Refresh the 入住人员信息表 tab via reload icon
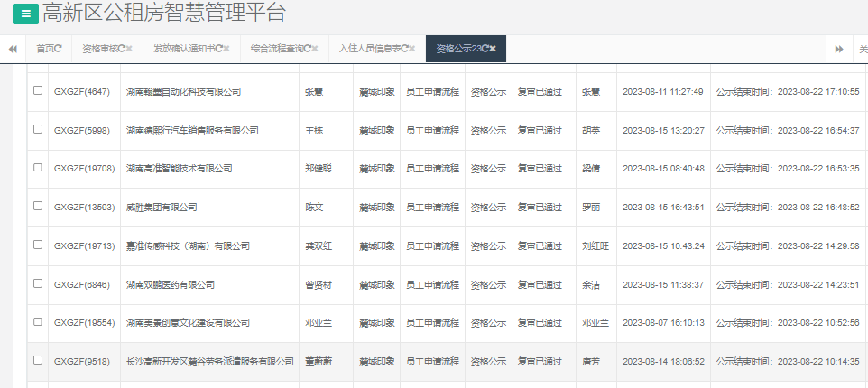The width and height of the screenshot is (868, 388). point(404,49)
